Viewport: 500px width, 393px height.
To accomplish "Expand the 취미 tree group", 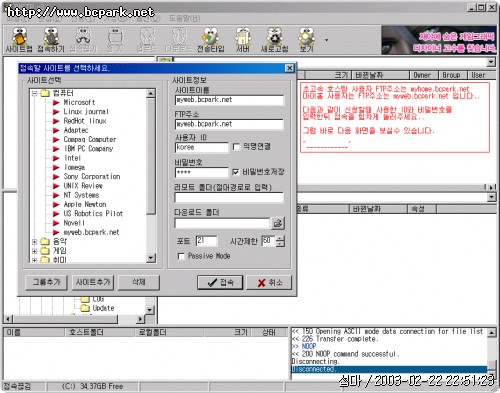I will click(34, 260).
